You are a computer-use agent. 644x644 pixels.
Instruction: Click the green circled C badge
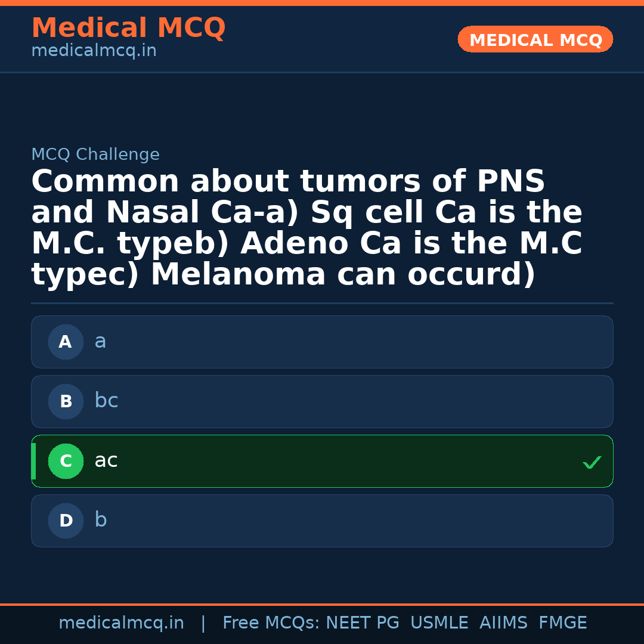tap(66, 461)
